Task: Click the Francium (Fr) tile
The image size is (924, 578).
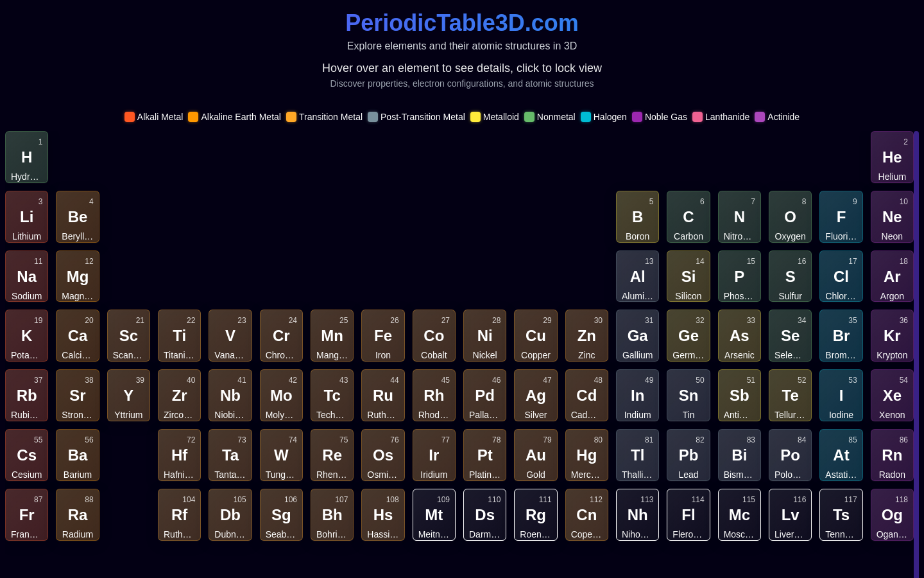Action: tap(26, 515)
